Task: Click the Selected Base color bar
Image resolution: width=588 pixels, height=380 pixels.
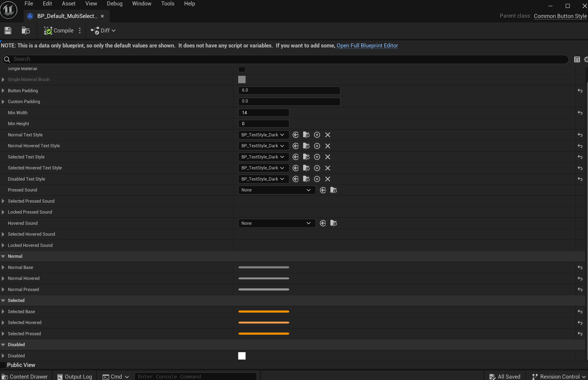Action: tap(263, 311)
